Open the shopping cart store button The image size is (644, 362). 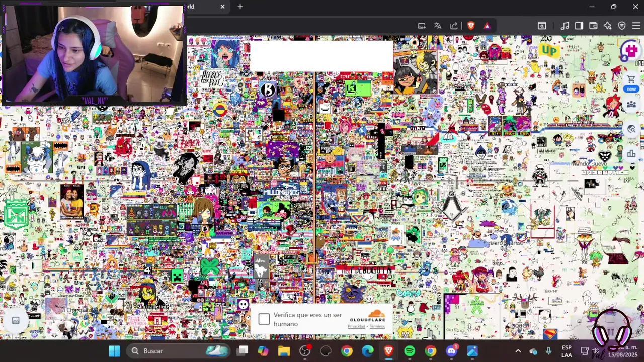click(631, 79)
